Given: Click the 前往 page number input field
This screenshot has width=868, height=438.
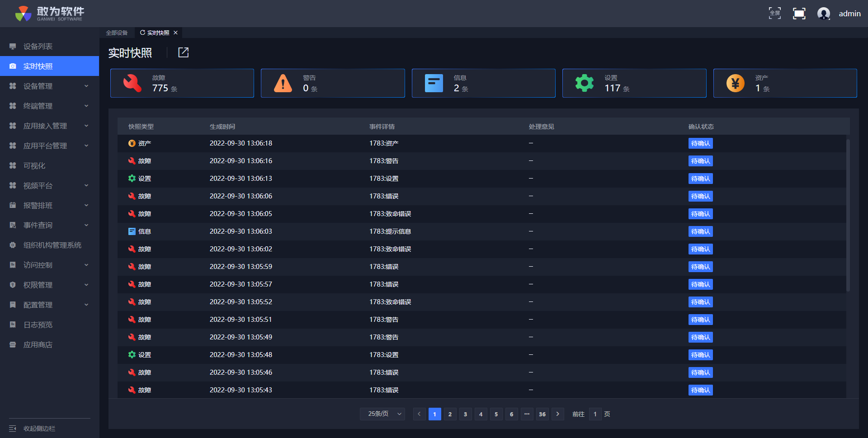Looking at the screenshot, I should (x=595, y=414).
